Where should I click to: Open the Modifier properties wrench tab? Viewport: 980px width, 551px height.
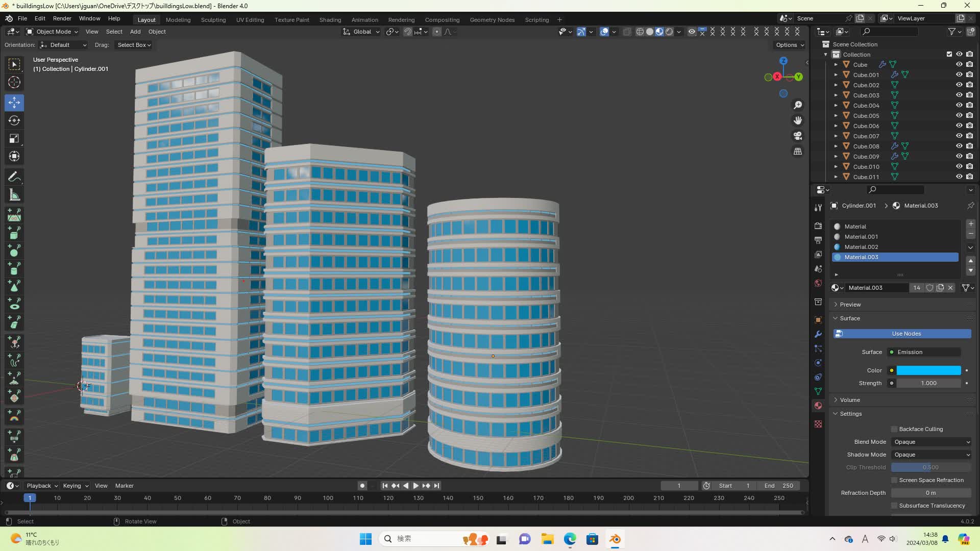[x=818, y=334]
